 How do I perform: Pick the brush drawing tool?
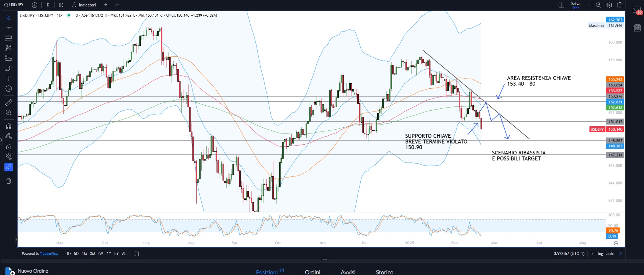9,68
